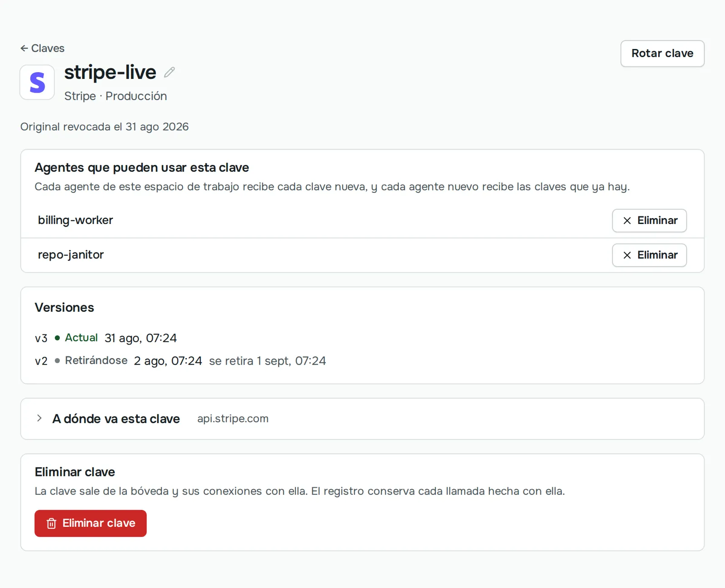The image size is (725, 588).
Task: Go back to Claves list
Action: [42, 48]
